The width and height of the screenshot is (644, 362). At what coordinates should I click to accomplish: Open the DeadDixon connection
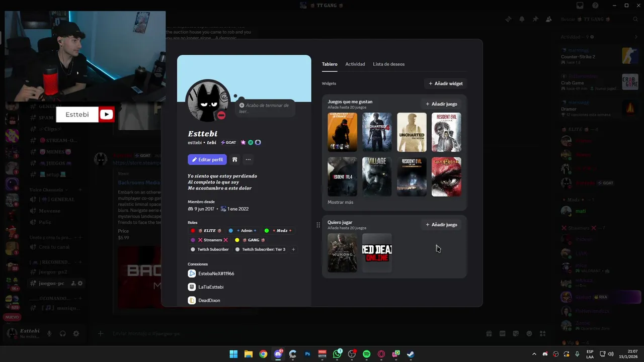(x=204, y=300)
